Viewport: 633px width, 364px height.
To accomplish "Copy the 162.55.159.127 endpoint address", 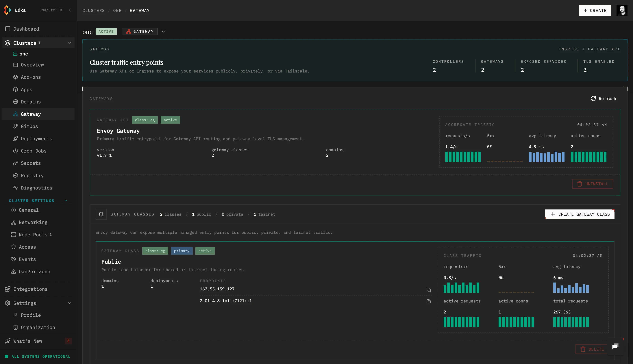I will [428, 290].
